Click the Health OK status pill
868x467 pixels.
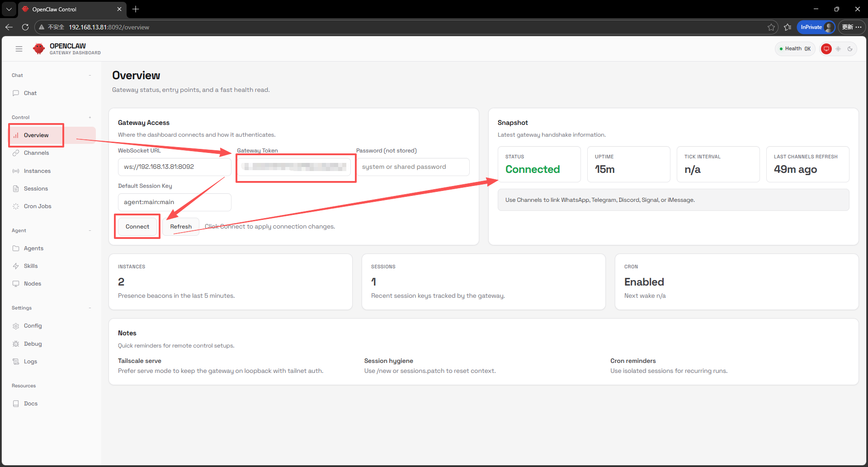pos(795,49)
